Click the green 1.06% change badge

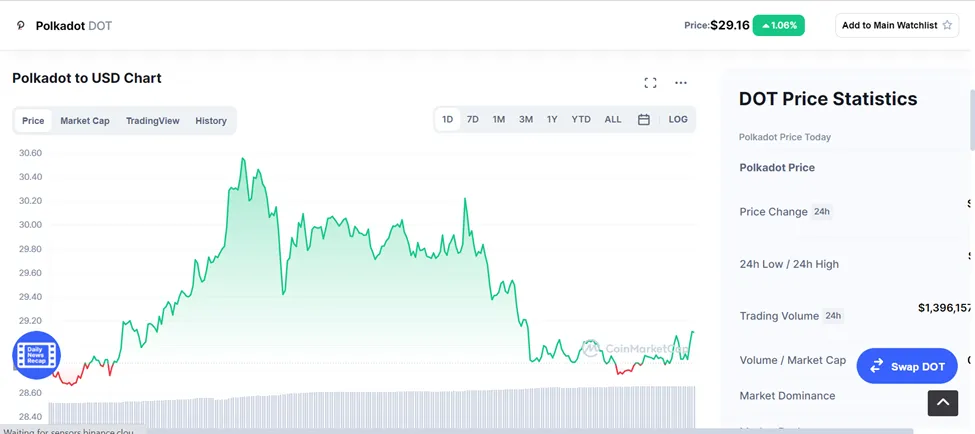click(x=779, y=25)
